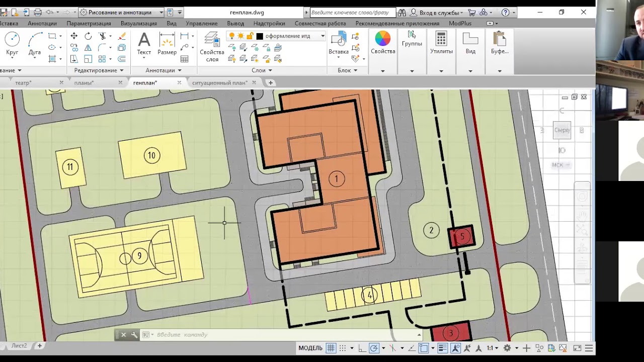Choose the Ellipse draw tool
Image resolution: width=644 pixels, height=362 pixels.
pyautogui.click(x=52, y=47)
